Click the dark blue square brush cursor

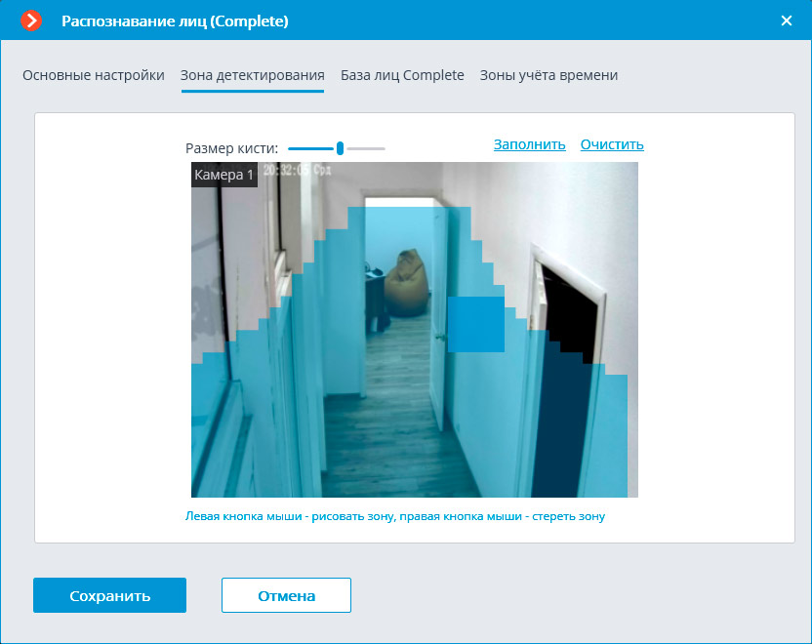pyautogui.click(x=475, y=324)
